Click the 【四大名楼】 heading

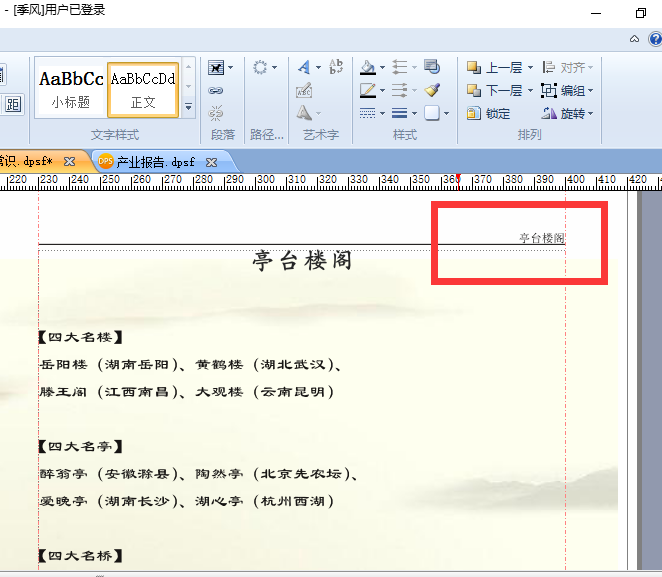pos(80,337)
